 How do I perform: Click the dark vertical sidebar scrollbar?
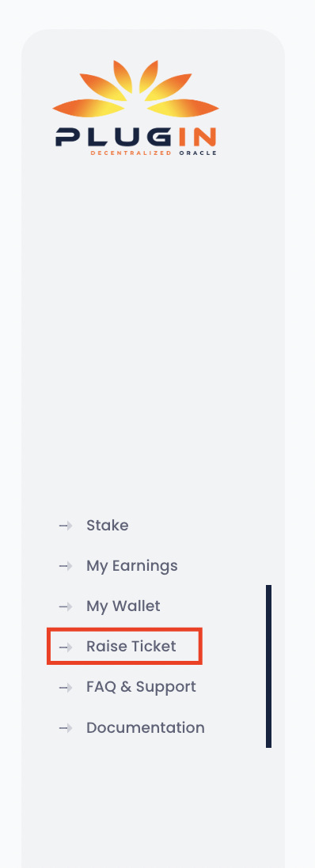[268, 666]
